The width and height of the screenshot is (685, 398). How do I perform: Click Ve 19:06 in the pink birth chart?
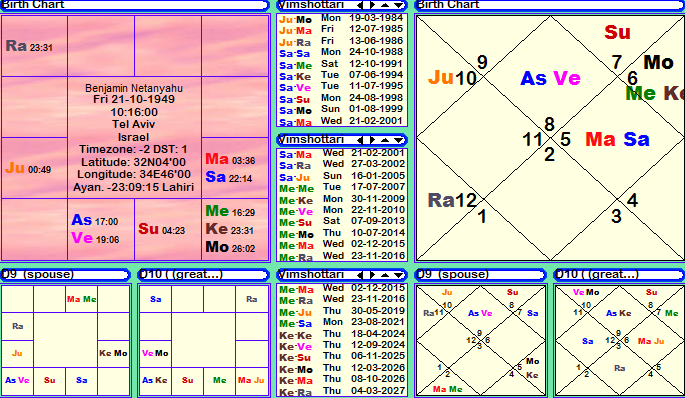95,239
